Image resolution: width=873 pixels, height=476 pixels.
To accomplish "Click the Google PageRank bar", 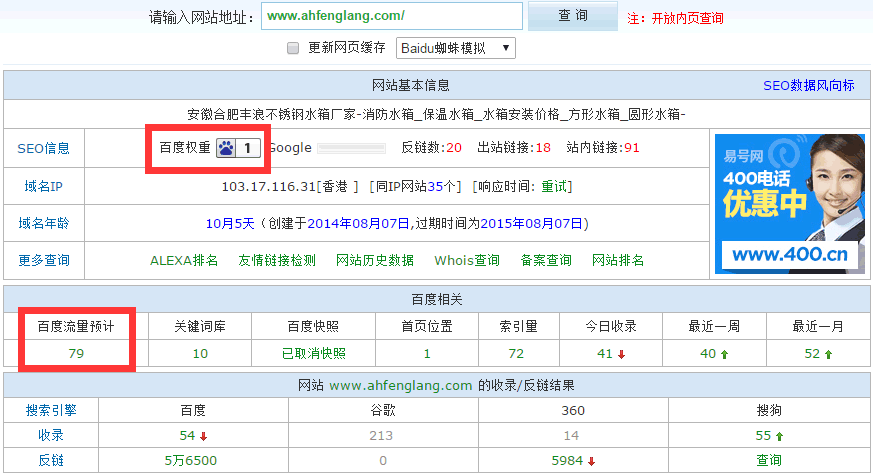I will pos(351,148).
